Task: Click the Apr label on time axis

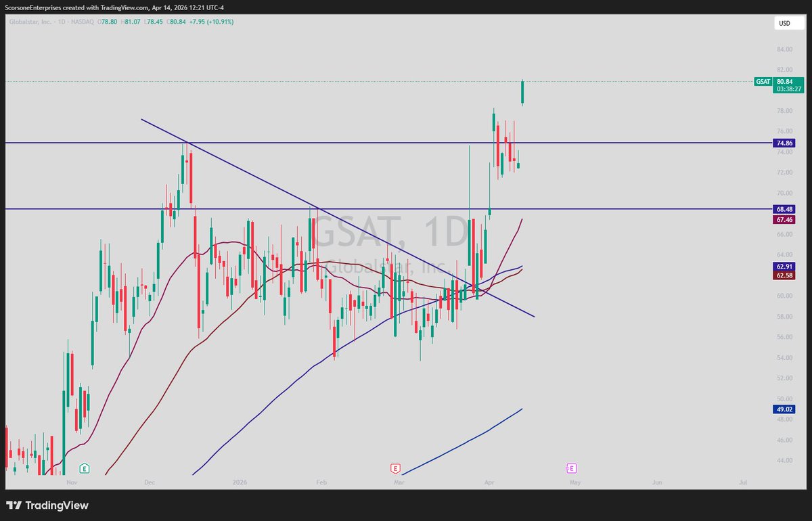Action: [x=489, y=482]
